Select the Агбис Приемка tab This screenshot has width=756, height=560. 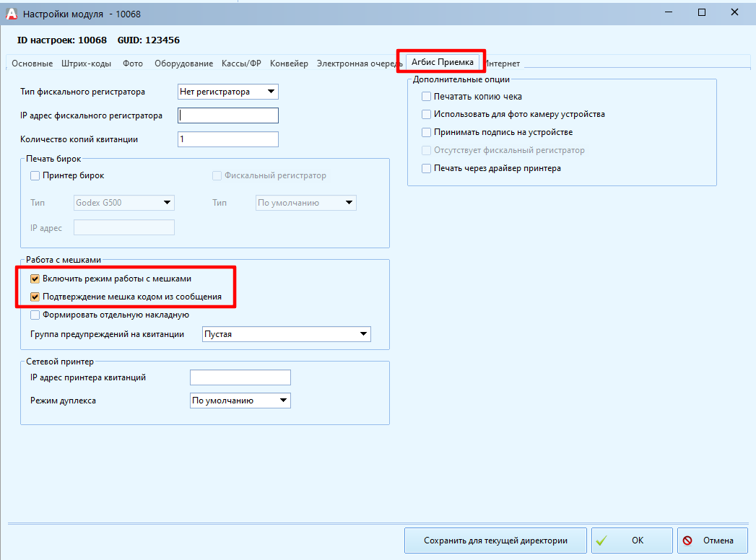(x=442, y=62)
